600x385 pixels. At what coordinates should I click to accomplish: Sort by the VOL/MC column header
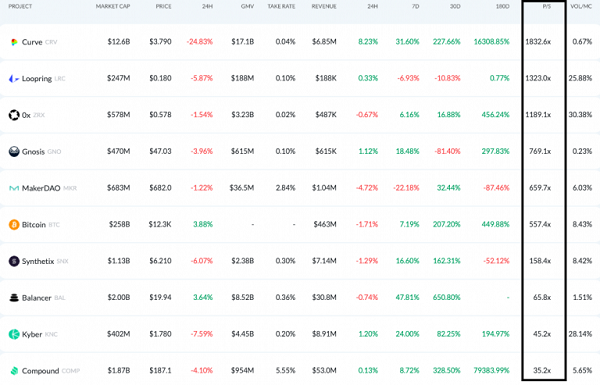pyautogui.click(x=581, y=7)
